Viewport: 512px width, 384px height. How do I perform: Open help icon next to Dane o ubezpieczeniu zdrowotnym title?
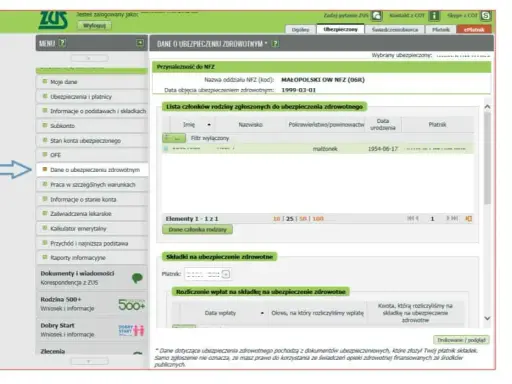coord(275,44)
